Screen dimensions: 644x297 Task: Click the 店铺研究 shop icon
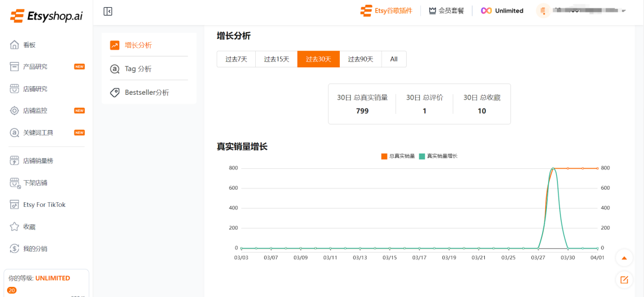coord(14,89)
